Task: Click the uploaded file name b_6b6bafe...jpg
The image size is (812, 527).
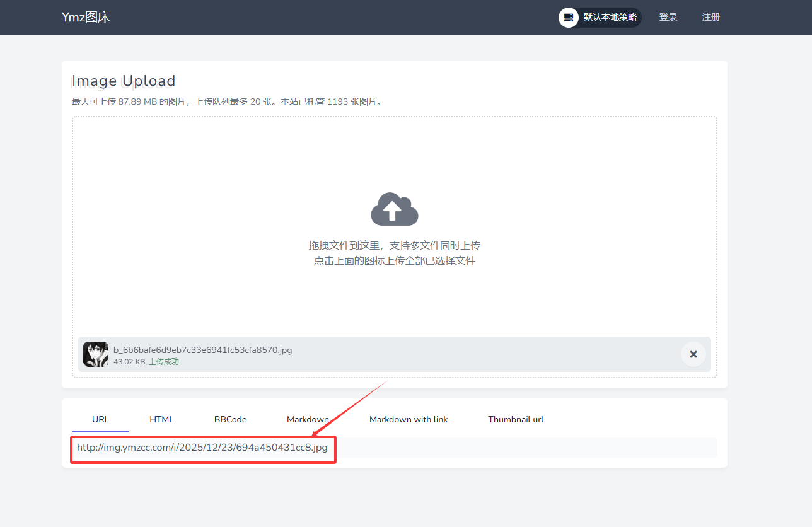Action: pyautogui.click(x=202, y=350)
